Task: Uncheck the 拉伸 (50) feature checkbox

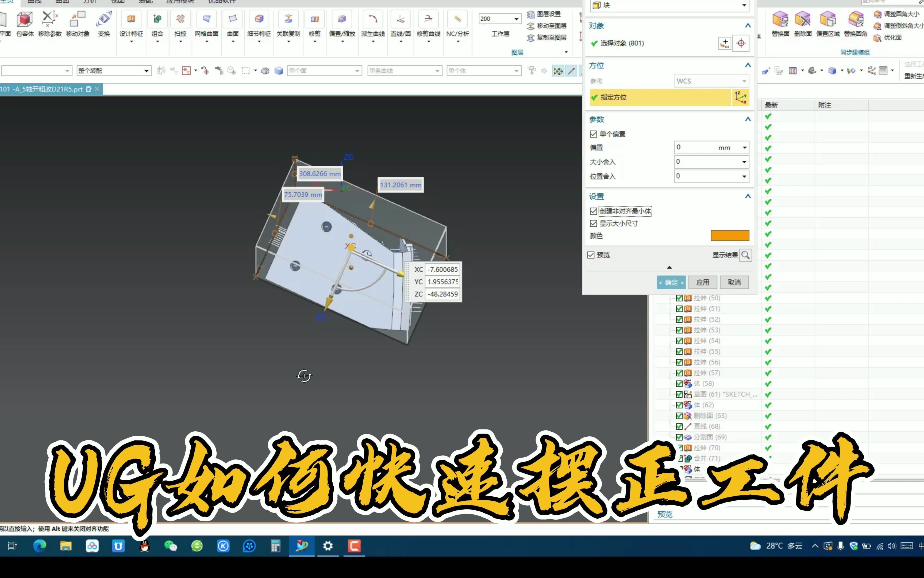Action: tap(679, 298)
